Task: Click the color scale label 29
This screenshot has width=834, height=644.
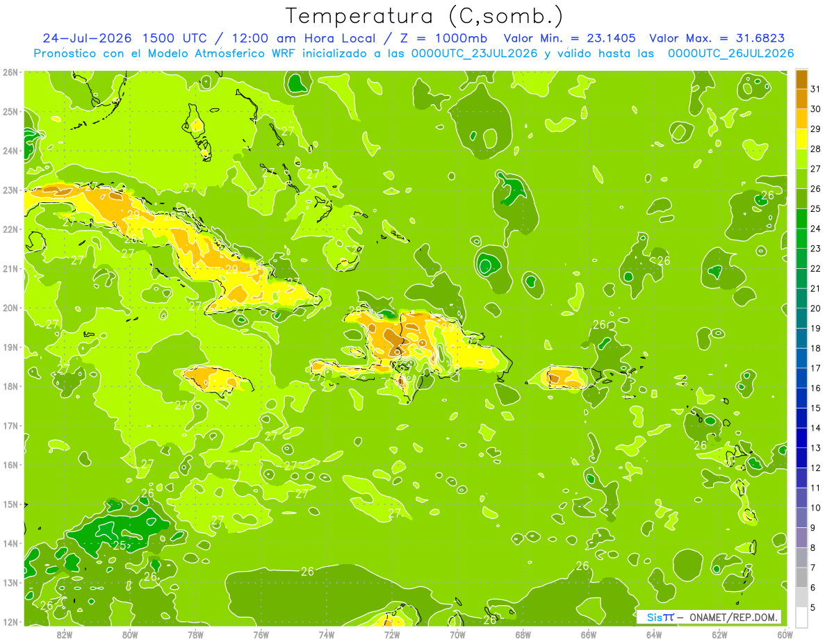Action: [815, 129]
